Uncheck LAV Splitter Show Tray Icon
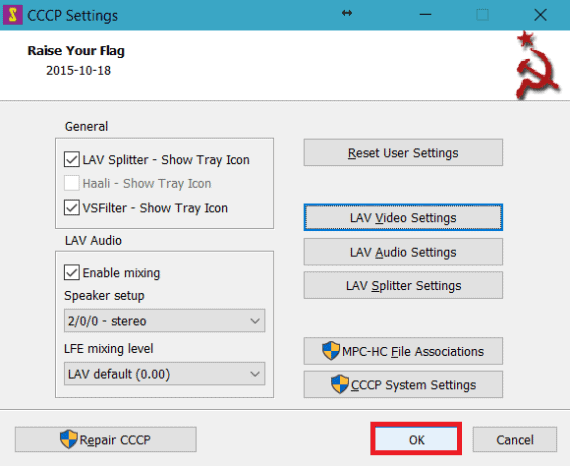Viewport: 570px width, 466px height. (x=72, y=160)
